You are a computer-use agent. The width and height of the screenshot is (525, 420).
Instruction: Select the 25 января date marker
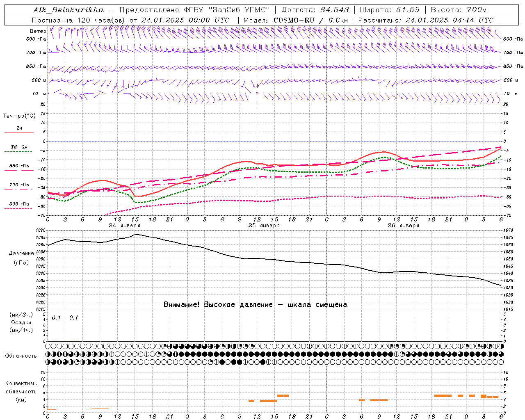pos(264,226)
